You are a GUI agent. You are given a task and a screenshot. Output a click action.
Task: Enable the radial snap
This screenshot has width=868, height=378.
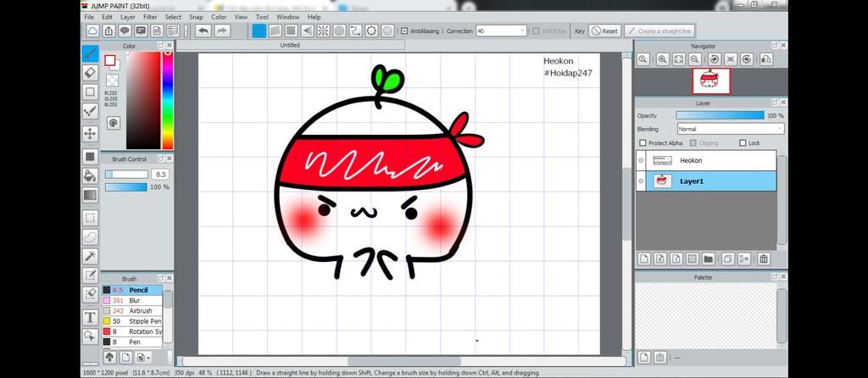click(x=323, y=31)
